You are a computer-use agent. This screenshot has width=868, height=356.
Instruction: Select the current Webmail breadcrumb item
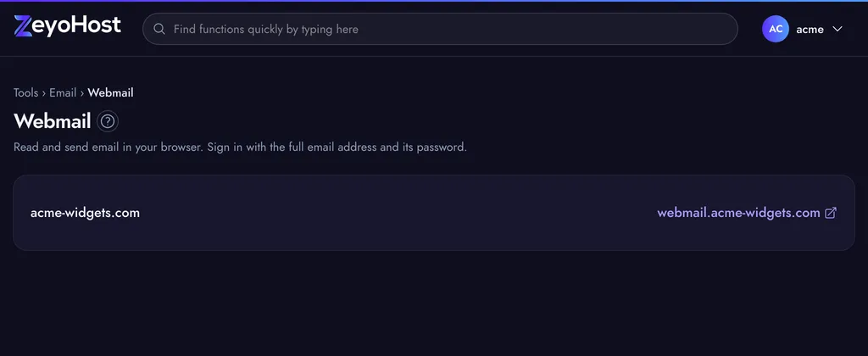110,92
